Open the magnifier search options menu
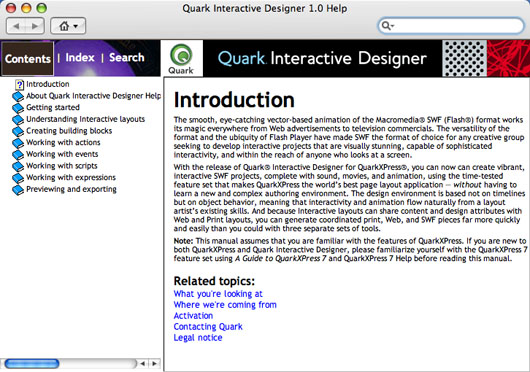This screenshot has height=372, width=530. click(387, 26)
